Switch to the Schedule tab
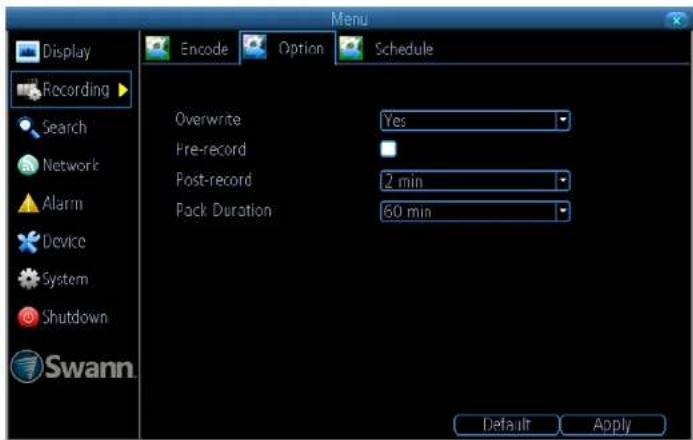Image resolution: width=693 pixels, height=440 pixels. (386, 48)
